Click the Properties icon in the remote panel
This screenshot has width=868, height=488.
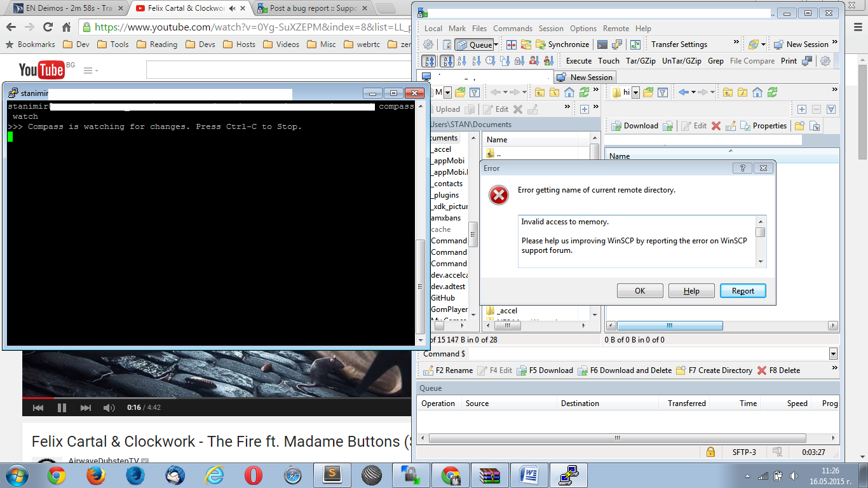745,125
